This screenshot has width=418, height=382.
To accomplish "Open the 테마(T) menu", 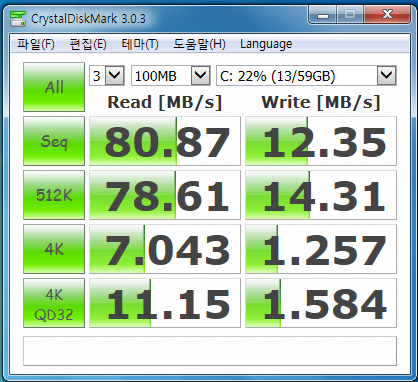I will tap(140, 44).
